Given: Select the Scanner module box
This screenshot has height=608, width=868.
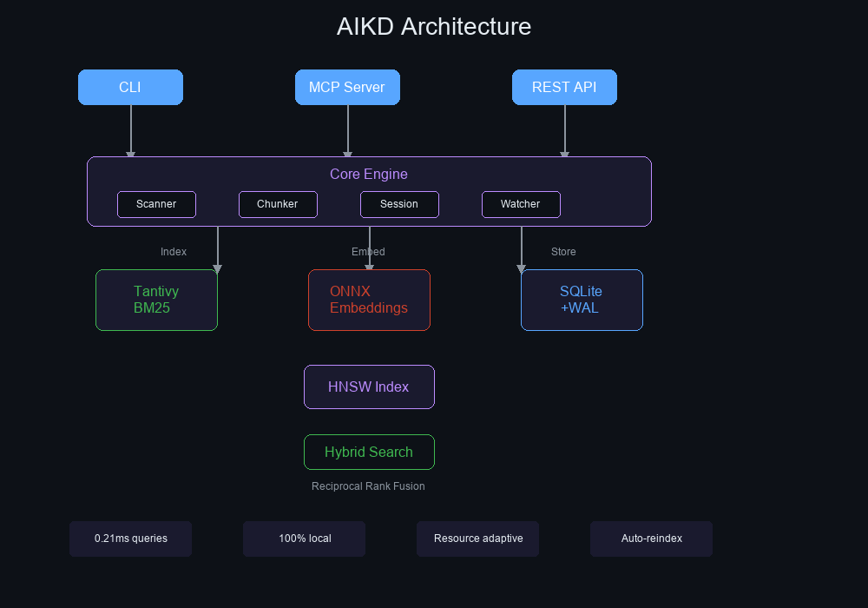Looking at the screenshot, I should pos(156,204).
